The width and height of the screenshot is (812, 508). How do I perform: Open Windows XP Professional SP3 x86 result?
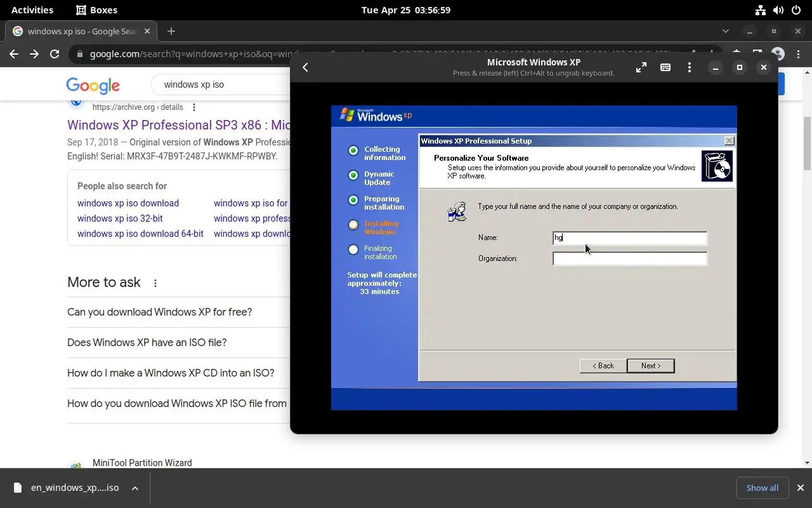click(x=179, y=125)
